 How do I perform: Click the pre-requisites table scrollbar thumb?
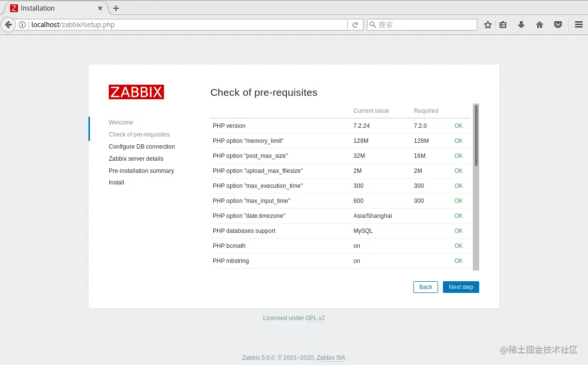click(x=476, y=136)
